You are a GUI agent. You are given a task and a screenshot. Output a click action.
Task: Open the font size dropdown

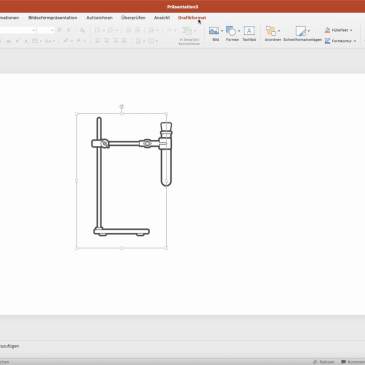click(52, 30)
